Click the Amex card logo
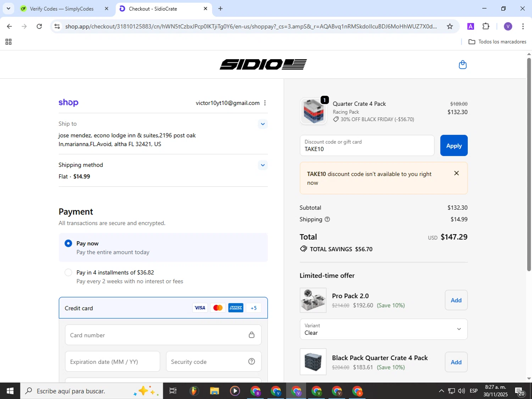532x399 pixels. coord(236,308)
